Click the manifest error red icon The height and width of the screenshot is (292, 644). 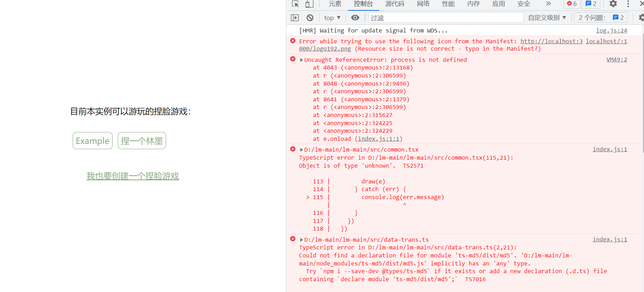pos(293,41)
